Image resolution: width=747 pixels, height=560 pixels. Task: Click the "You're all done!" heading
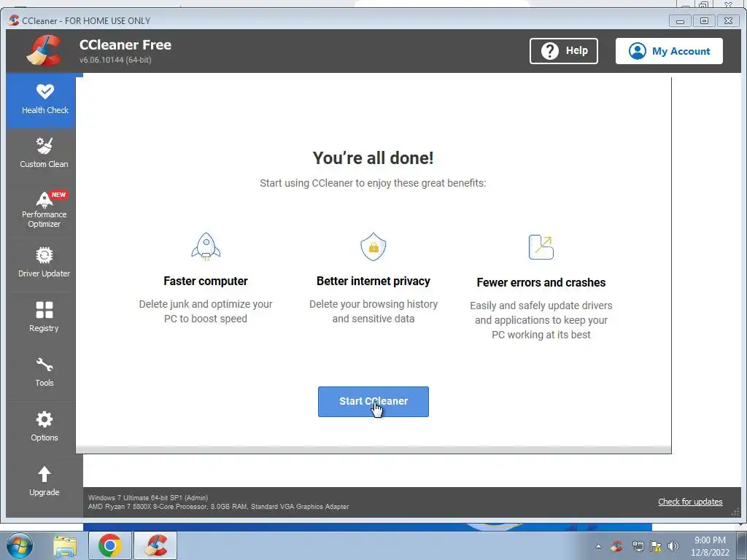373,158
